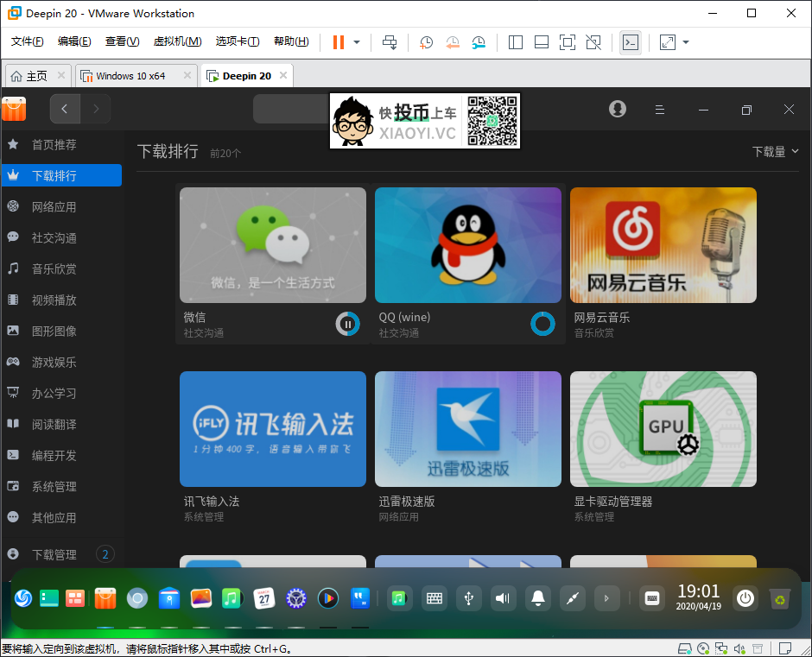Toggle Unity mode in the VMware toolbar

pos(593,41)
